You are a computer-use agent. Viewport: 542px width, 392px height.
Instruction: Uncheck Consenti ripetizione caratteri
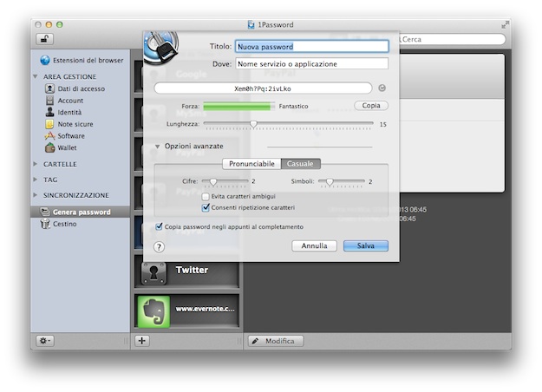coord(206,207)
